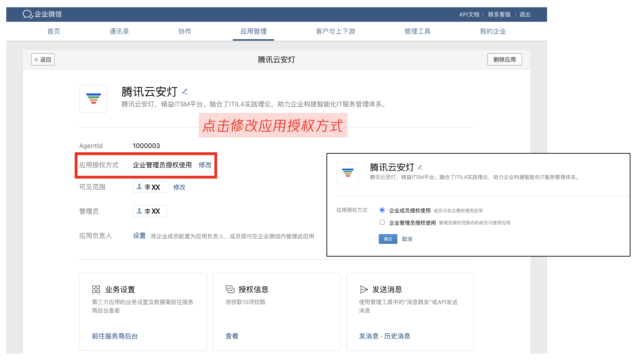
Task: Open the 首页 tab
Action: pyautogui.click(x=54, y=31)
